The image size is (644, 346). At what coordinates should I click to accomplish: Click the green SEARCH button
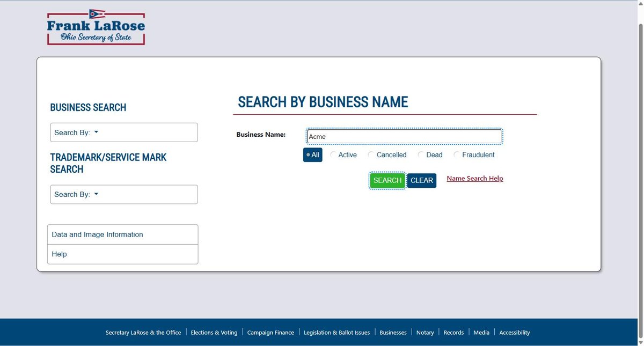387,180
